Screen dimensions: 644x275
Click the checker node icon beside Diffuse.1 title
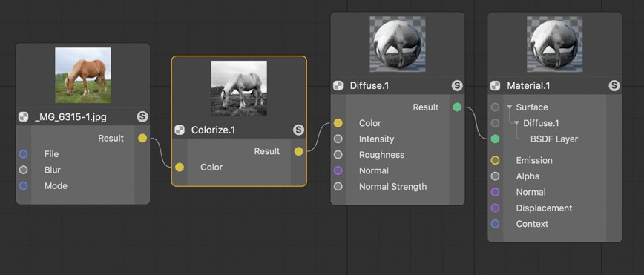pos(338,86)
